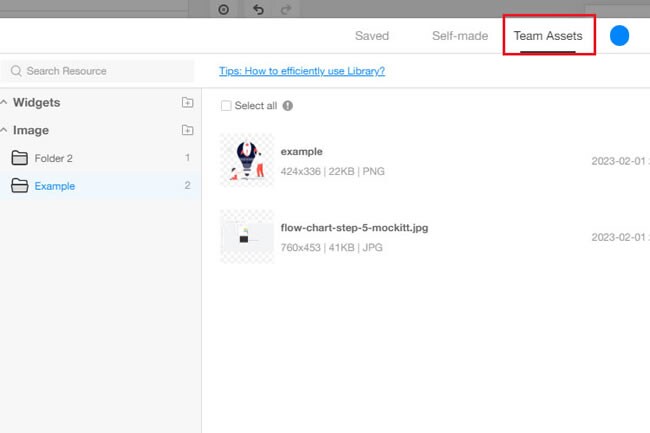Click the date of the example file
Image resolution: width=650 pixels, height=433 pixels.
620,161
